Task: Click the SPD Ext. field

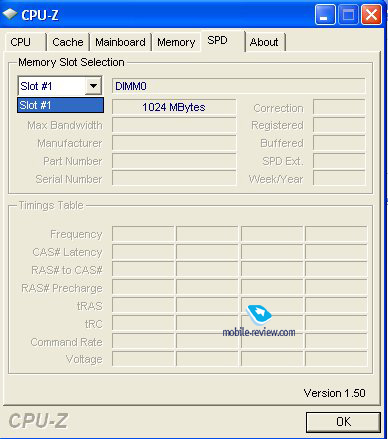Action: (339, 161)
